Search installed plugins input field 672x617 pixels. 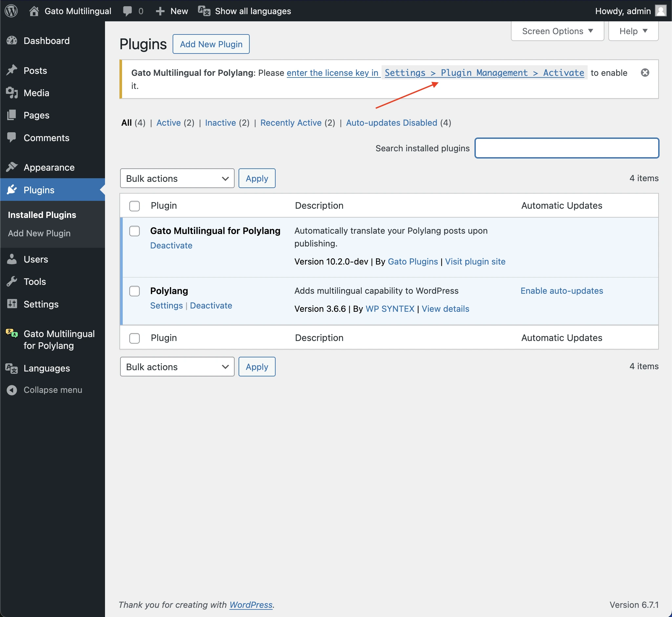pyautogui.click(x=567, y=147)
